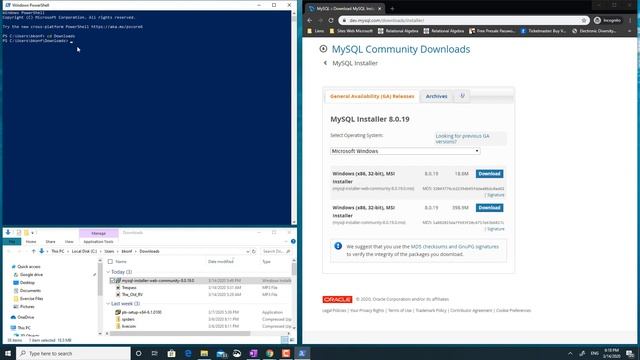Open the Incognito profile indicator
The image size is (640, 360).
(x=607, y=20)
